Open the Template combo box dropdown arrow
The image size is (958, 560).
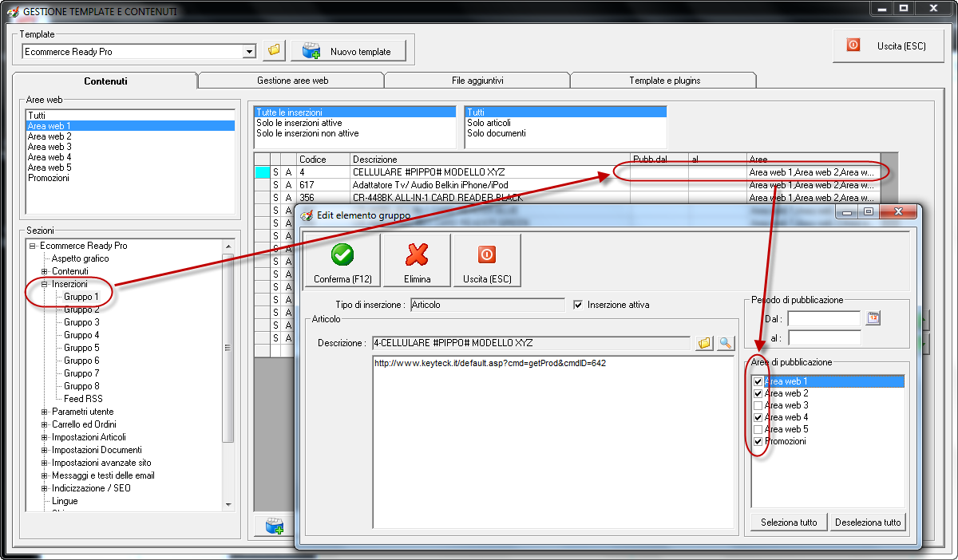pos(250,52)
